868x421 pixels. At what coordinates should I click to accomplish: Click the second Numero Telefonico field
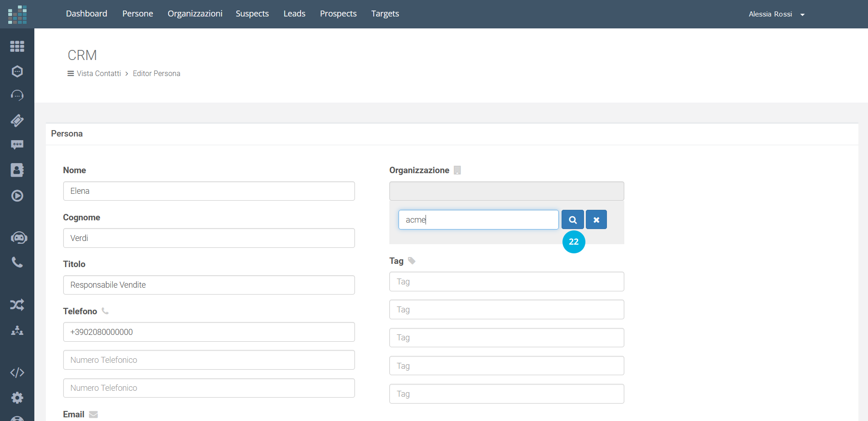click(209, 360)
